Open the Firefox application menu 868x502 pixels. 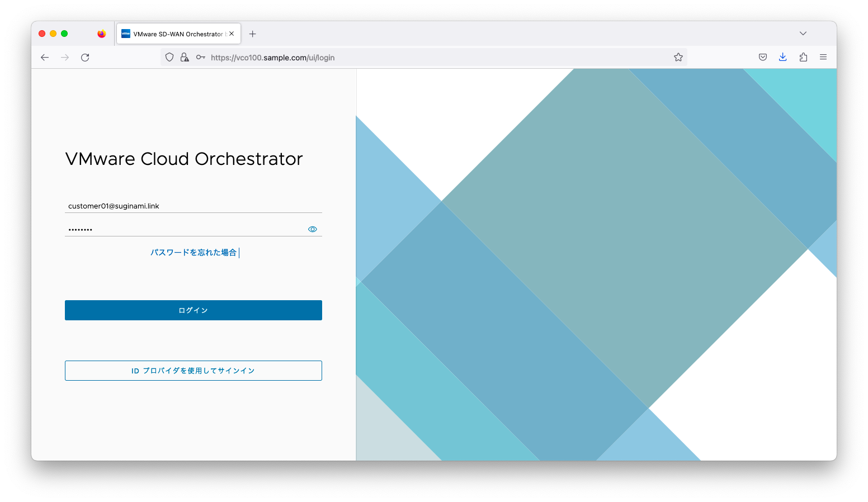[823, 57]
